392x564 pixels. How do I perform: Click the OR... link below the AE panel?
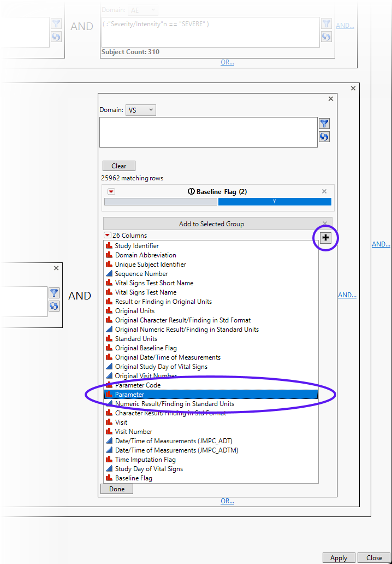[228, 62]
